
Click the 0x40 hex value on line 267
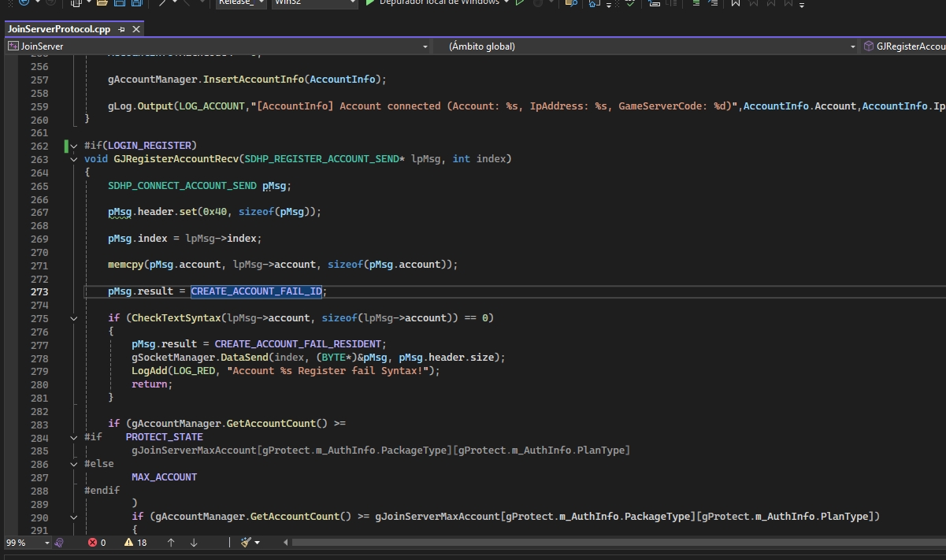coord(214,212)
